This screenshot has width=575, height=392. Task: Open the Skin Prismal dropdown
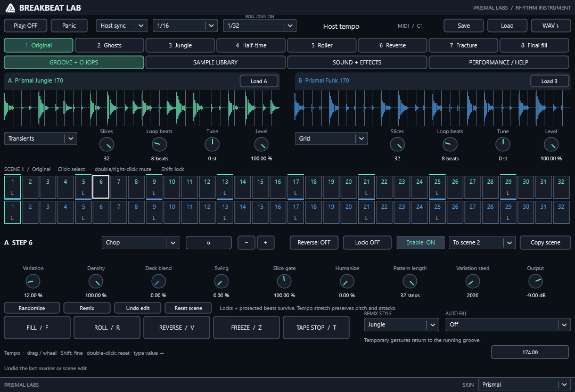(x=524, y=385)
